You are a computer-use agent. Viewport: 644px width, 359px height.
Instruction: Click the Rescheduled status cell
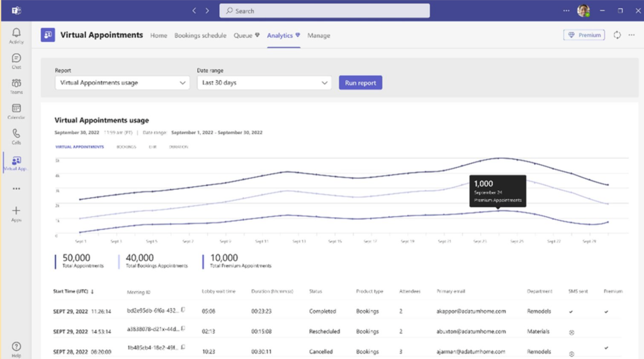click(325, 332)
